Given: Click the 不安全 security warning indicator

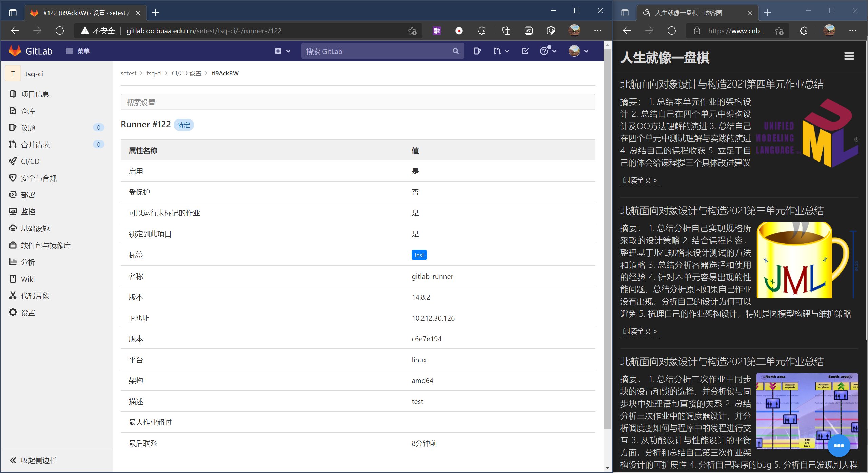Looking at the screenshot, I should point(98,31).
